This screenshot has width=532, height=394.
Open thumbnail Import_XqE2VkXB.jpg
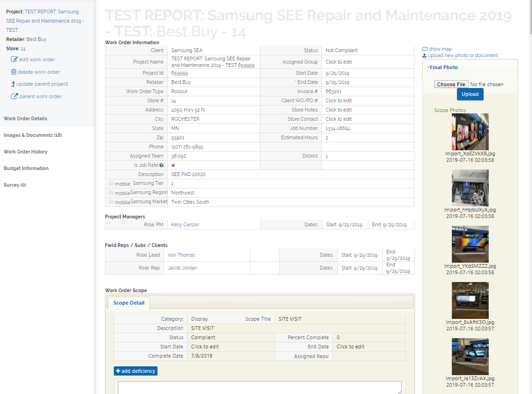pyautogui.click(x=470, y=132)
